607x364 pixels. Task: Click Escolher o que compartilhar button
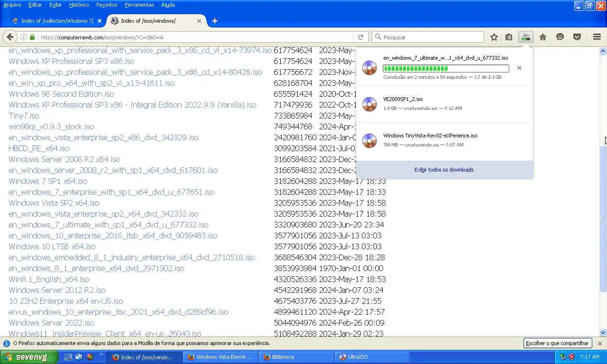point(558,343)
